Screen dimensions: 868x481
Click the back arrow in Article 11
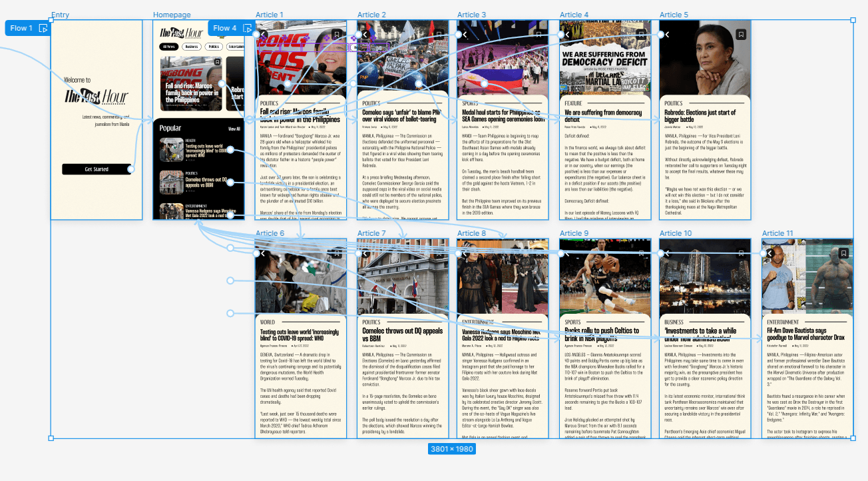pyautogui.click(x=770, y=253)
